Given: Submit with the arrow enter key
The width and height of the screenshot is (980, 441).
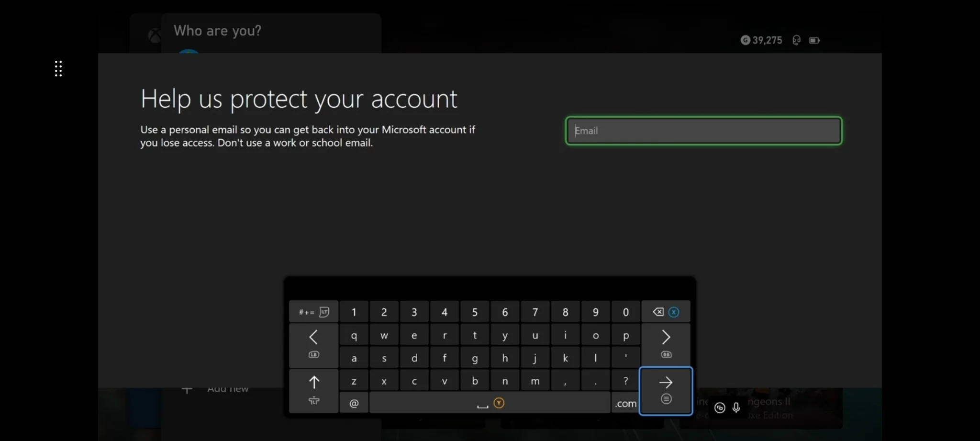Looking at the screenshot, I should coord(666,391).
